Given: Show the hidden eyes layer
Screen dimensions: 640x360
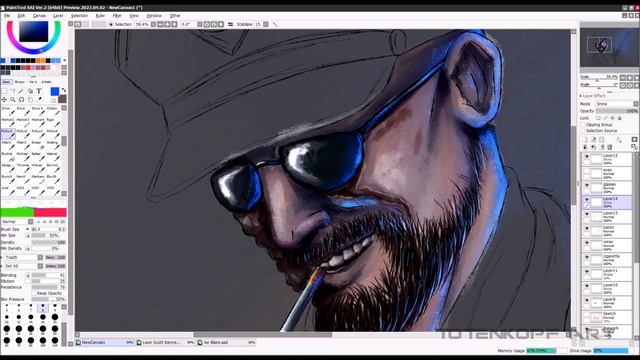Looking at the screenshot, I should [587, 171].
